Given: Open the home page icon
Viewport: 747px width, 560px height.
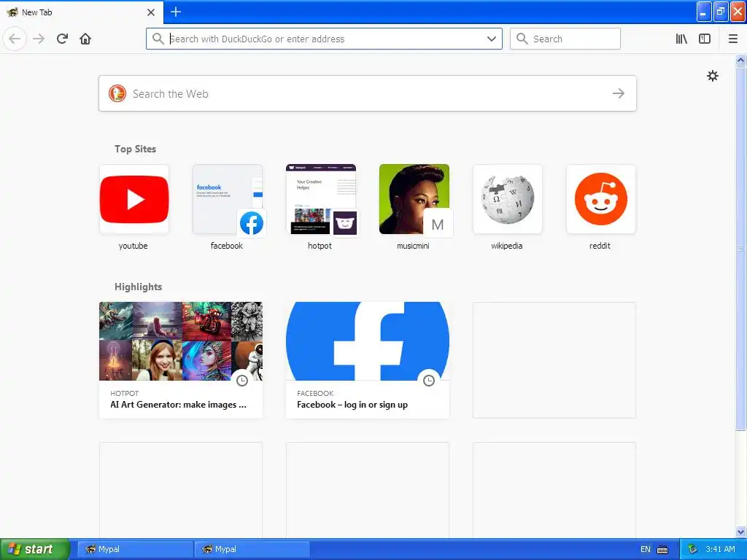Looking at the screenshot, I should click(x=85, y=39).
